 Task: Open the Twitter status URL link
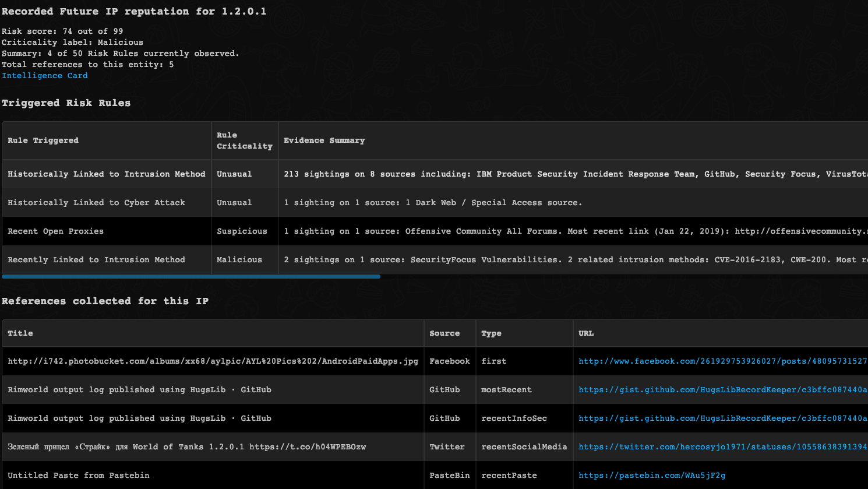pyautogui.click(x=722, y=447)
